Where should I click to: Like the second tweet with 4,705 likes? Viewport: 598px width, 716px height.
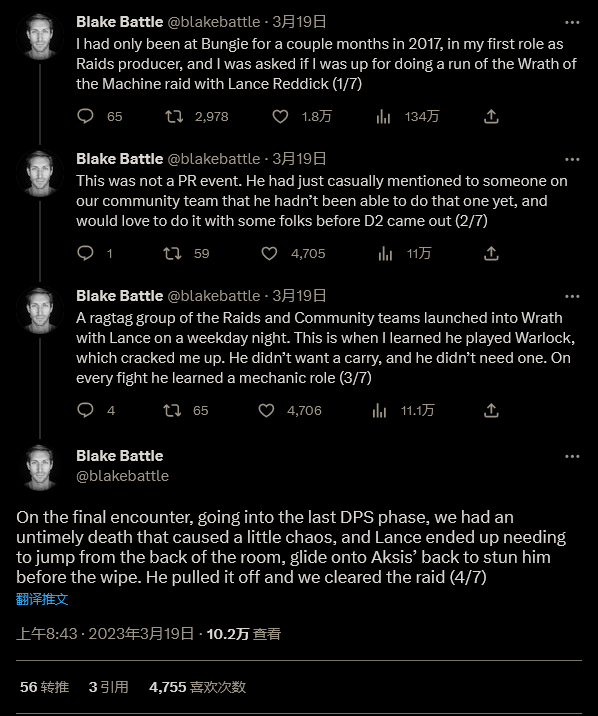(x=269, y=253)
